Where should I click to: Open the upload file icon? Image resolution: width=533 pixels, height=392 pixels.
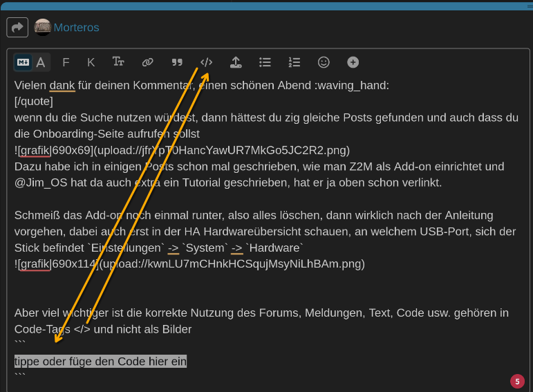point(236,62)
